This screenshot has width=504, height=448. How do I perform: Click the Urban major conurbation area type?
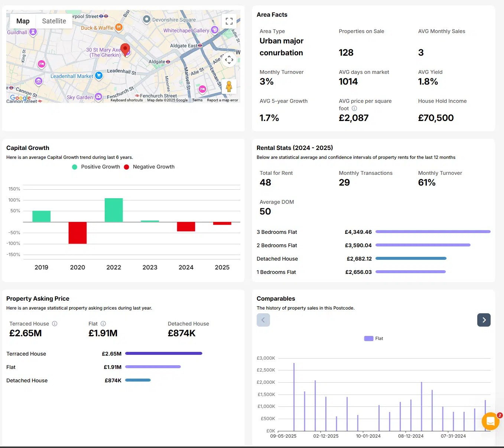(x=282, y=47)
